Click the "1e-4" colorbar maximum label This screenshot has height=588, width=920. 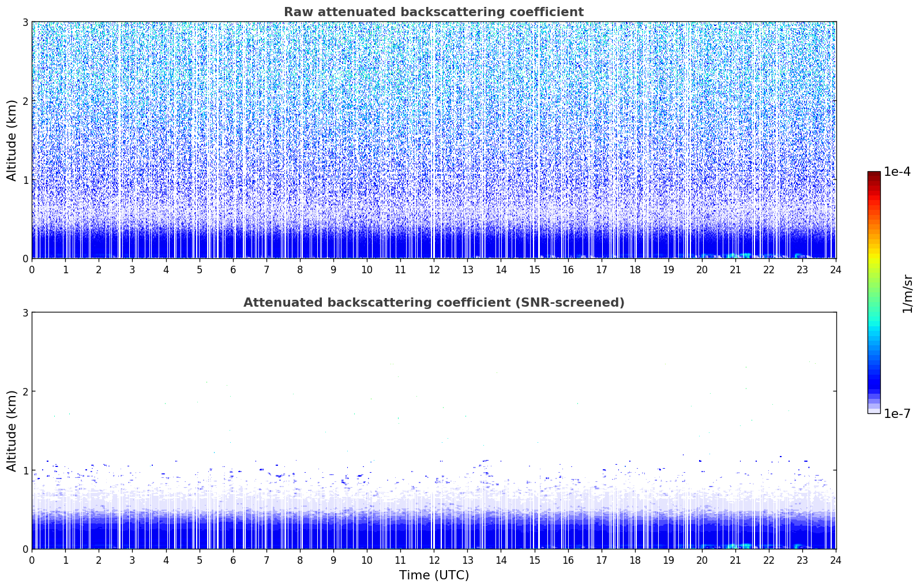click(897, 172)
